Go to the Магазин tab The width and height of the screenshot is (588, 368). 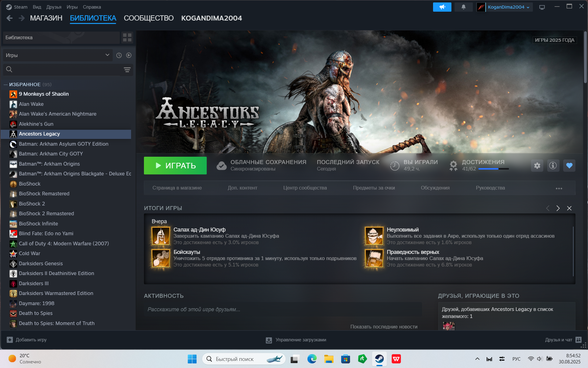(46, 18)
